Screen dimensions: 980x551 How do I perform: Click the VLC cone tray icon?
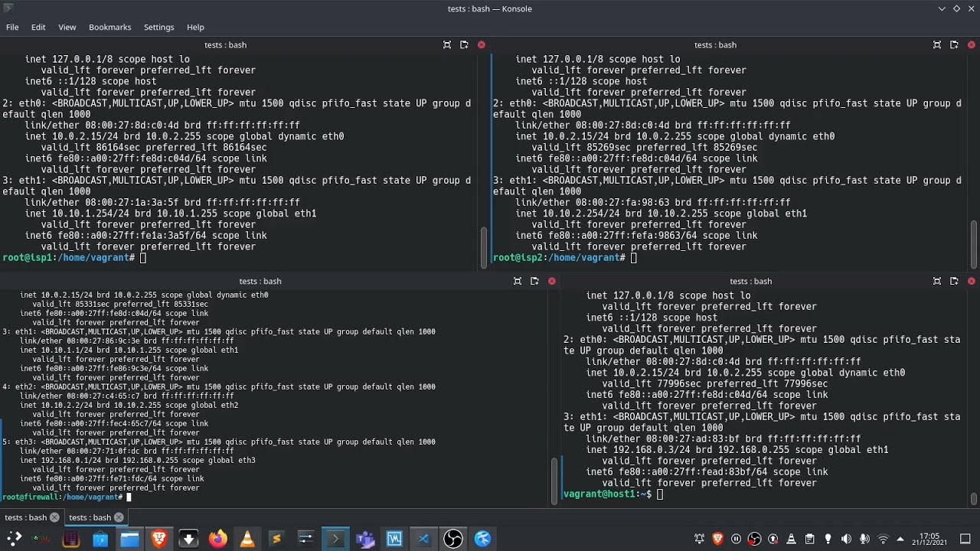click(x=791, y=539)
